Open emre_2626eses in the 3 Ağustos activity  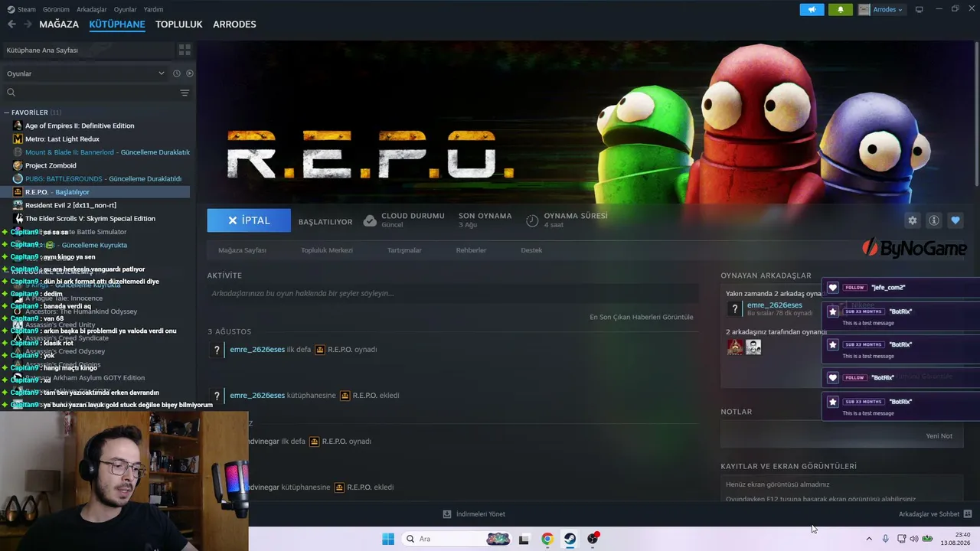(257, 350)
